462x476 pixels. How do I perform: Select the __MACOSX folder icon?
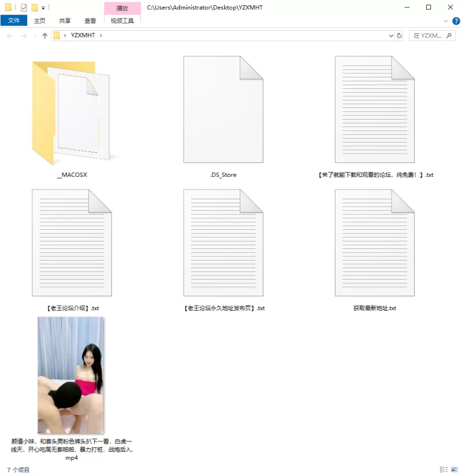point(72,112)
